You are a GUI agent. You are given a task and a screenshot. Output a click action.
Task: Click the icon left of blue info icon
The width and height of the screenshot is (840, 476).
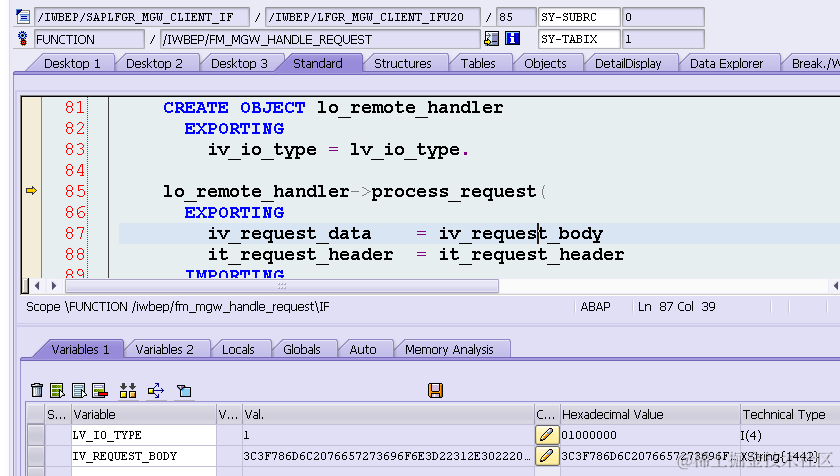(491, 39)
